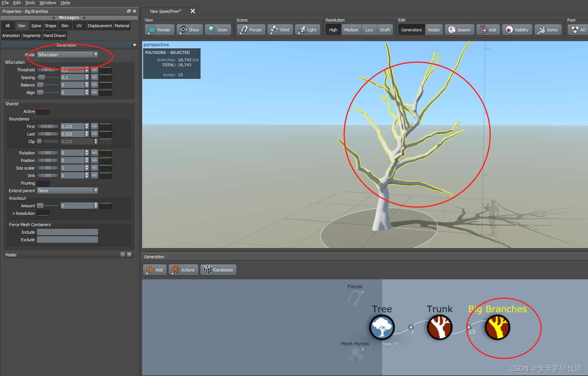This screenshot has height=376, width=588.
Task: Expand the Messages bar
Action: tap(69, 17)
